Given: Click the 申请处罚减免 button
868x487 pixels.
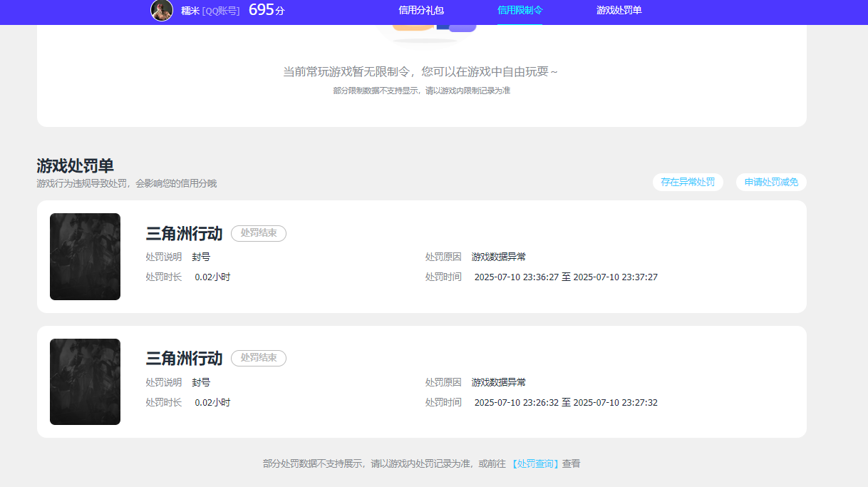Looking at the screenshot, I should 770,182.
